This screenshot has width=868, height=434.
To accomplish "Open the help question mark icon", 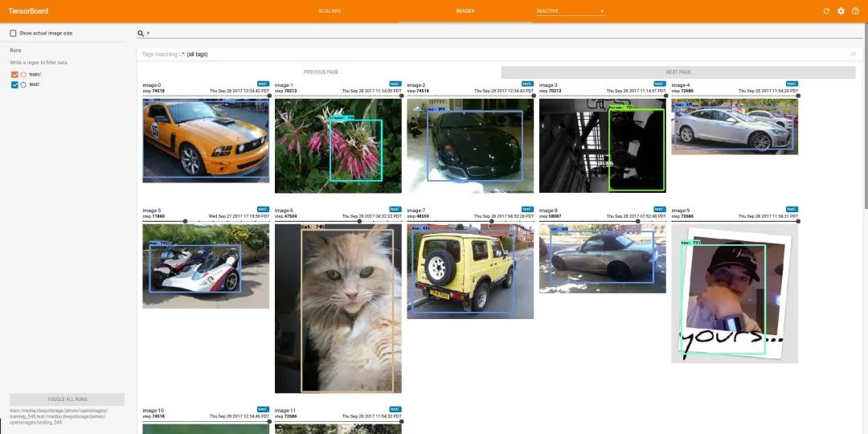I will click(855, 11).
